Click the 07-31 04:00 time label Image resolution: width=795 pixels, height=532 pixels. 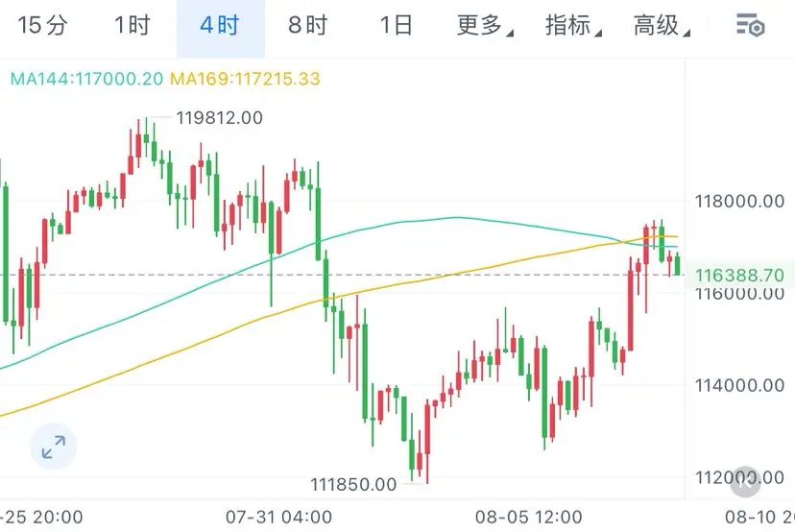coord(278,518)
